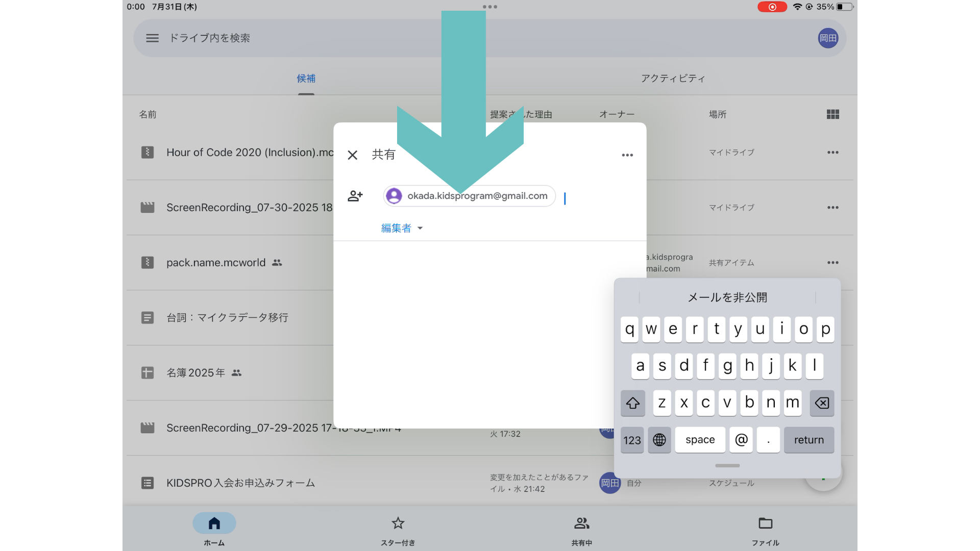Viewport: 980px width, 551px height.
Task: Close the 共有 share dialog
Action: pos(352,155)
